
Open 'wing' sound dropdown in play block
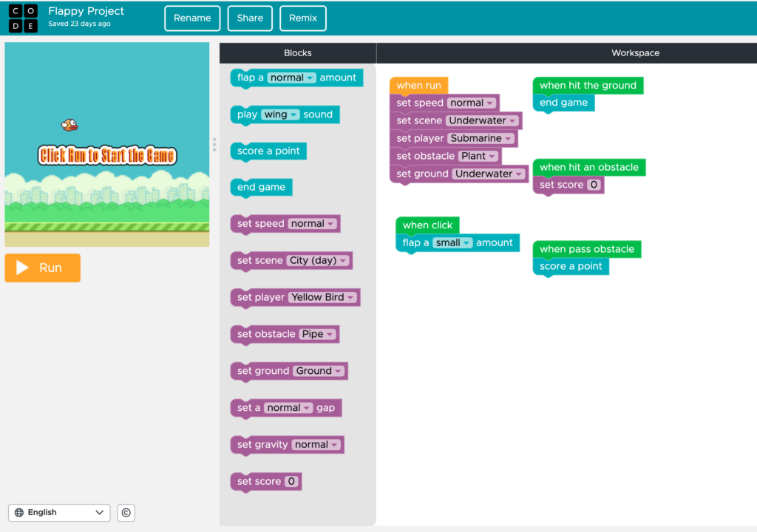(x=280, y=115)
